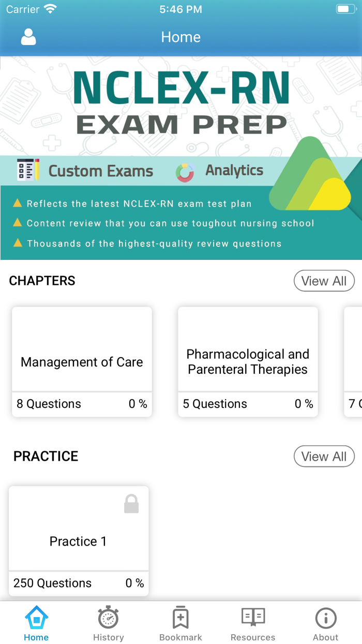Open the Resources tab

(x=253, y=622)
